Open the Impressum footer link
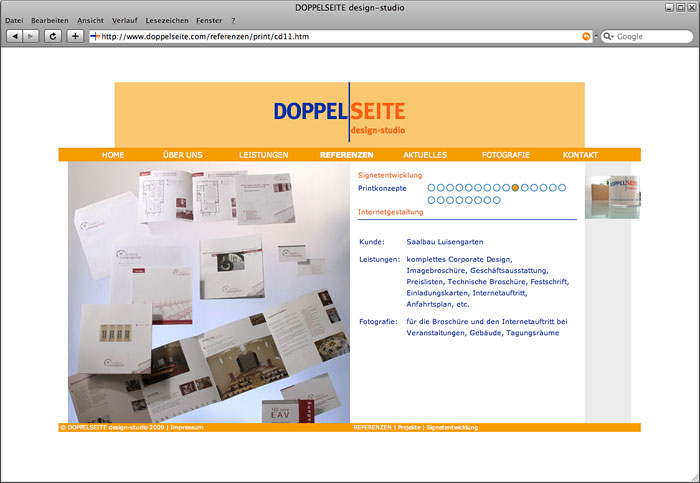700x483 pixels. pyautogui.click(x=187, y=427)
